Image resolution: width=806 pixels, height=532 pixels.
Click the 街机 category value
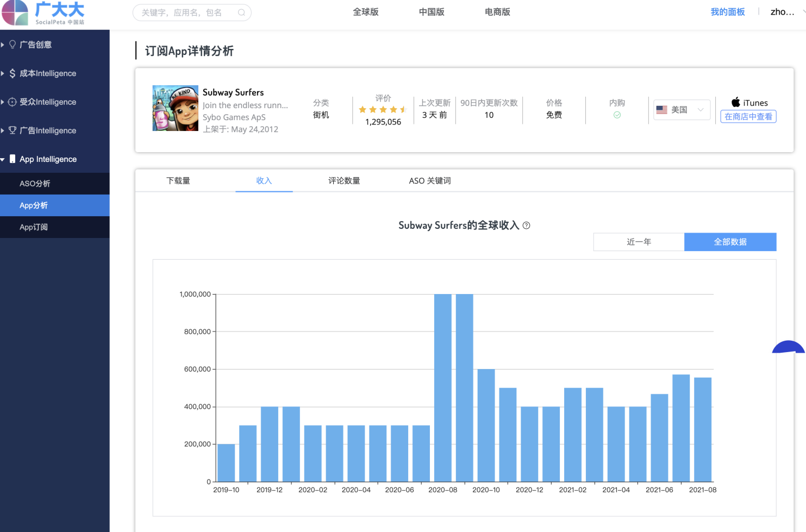coord(321,115)
